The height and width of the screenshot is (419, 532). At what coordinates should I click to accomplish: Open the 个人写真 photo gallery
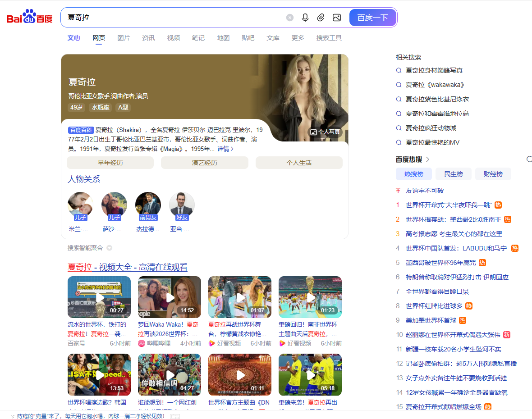tap(325, 132)
